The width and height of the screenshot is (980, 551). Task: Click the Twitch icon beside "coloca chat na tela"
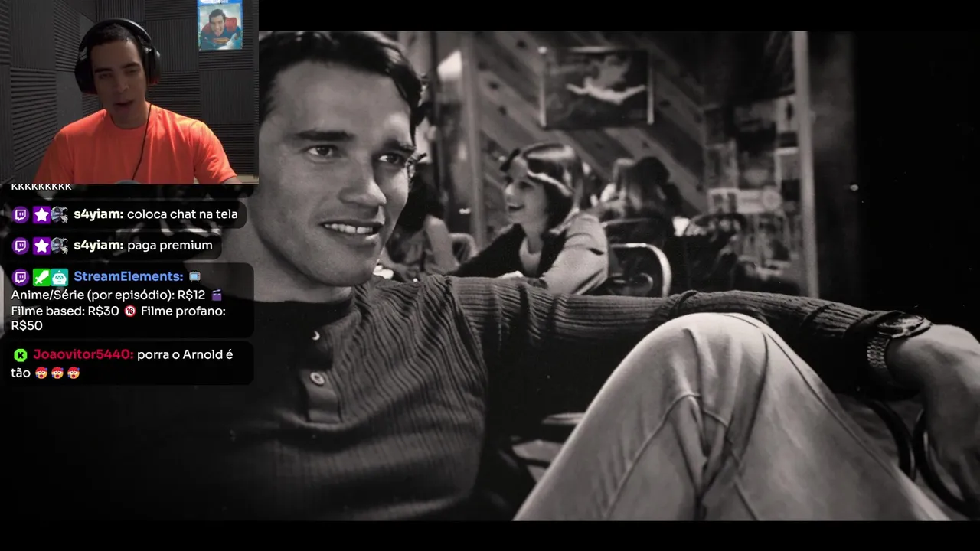click(x=21, y=215)
